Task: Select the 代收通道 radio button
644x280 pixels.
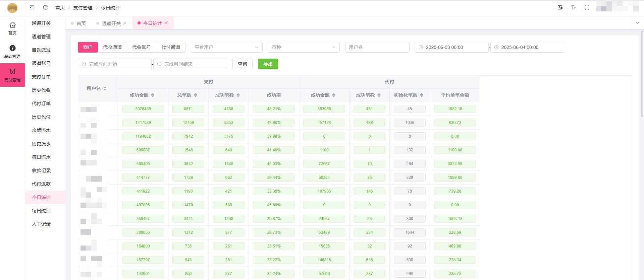Action: (x=112, y=47)
